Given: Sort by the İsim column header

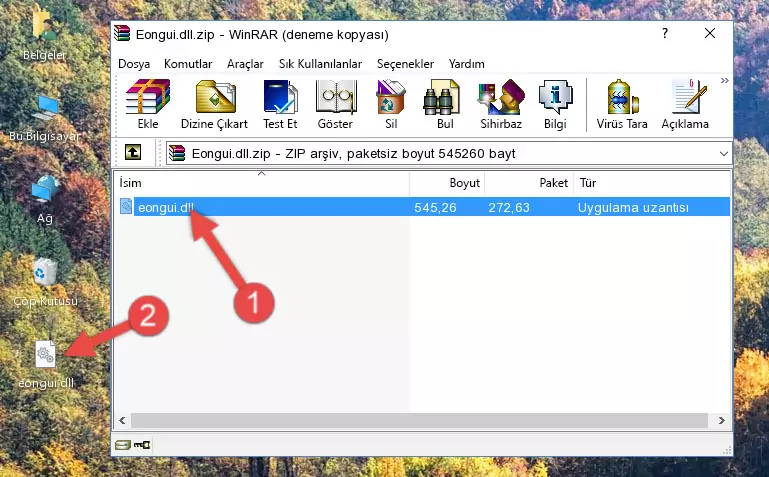Looking at the screenshot, I should pyautogui.click(x=262, y=183).
